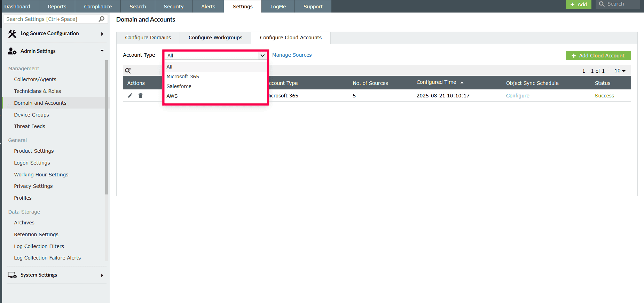The height and width of the screenshot is (303, 644).
Task: Open the Support tab
Action: click(313, 7)
